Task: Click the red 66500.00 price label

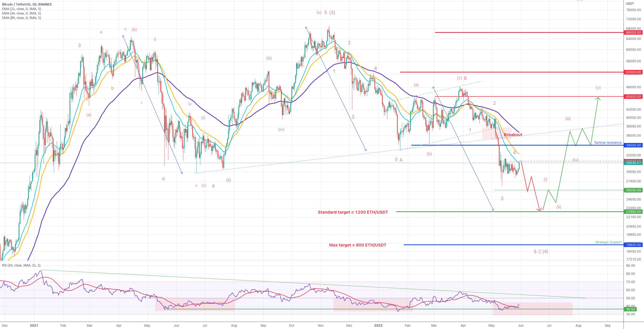Action: coord(633,33)
